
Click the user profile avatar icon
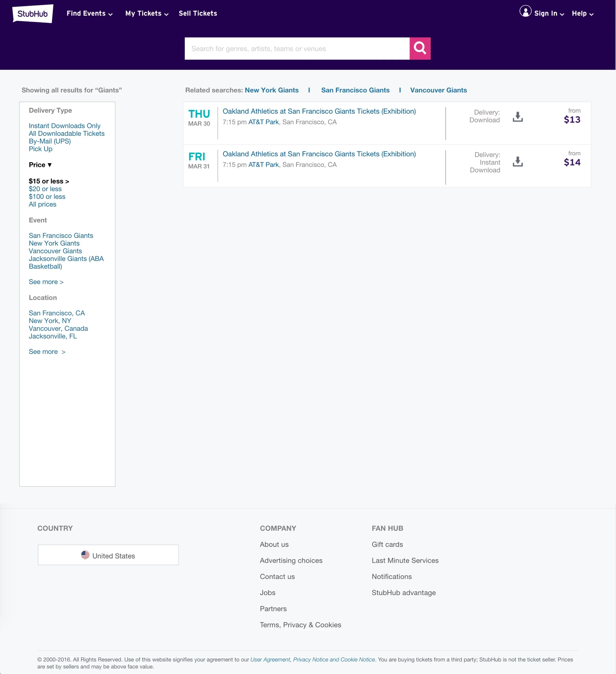pyautogui.click(x=525, y=11)
